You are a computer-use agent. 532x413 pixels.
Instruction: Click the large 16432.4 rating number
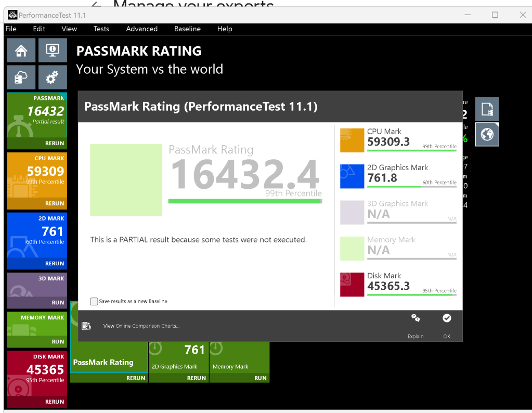pos(244,174)
